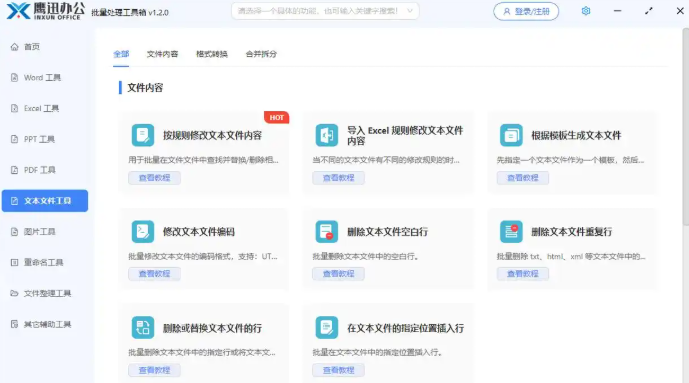The image size is (689, 383).
Task: Click 查看教程 under 删除文本文件空白行
Action: click(338, 274)
